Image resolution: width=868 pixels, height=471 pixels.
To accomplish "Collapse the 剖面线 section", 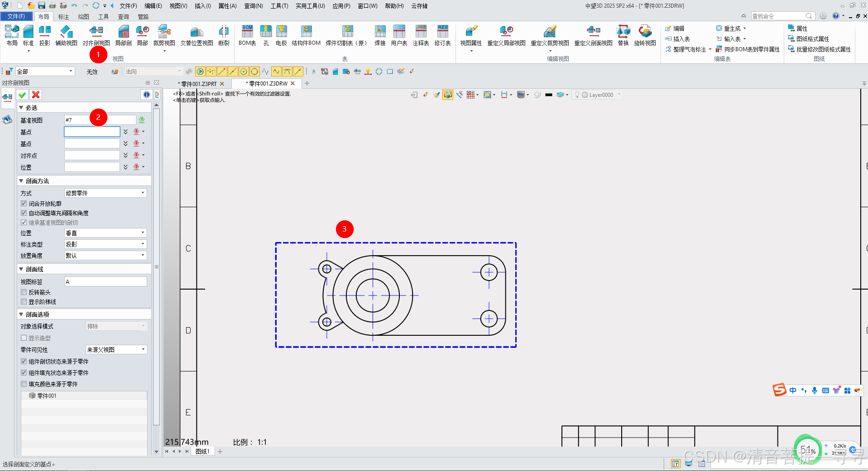I will [21, 269].
